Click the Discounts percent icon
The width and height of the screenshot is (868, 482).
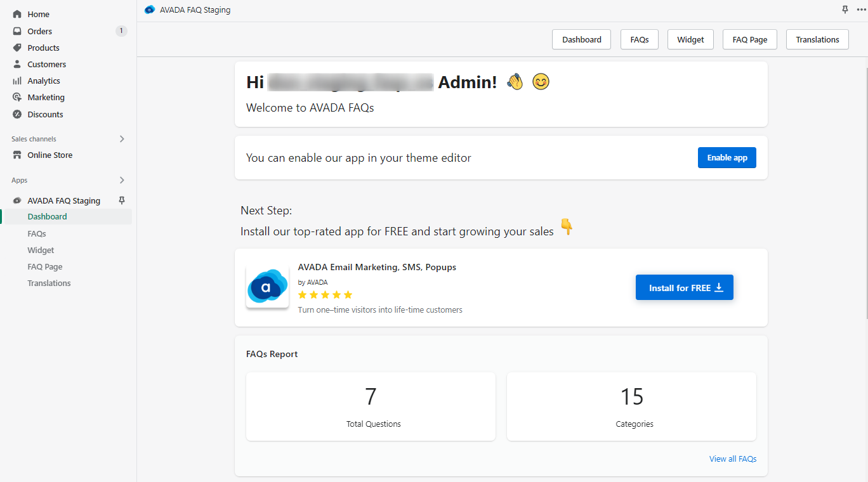[x=17, y=114]
